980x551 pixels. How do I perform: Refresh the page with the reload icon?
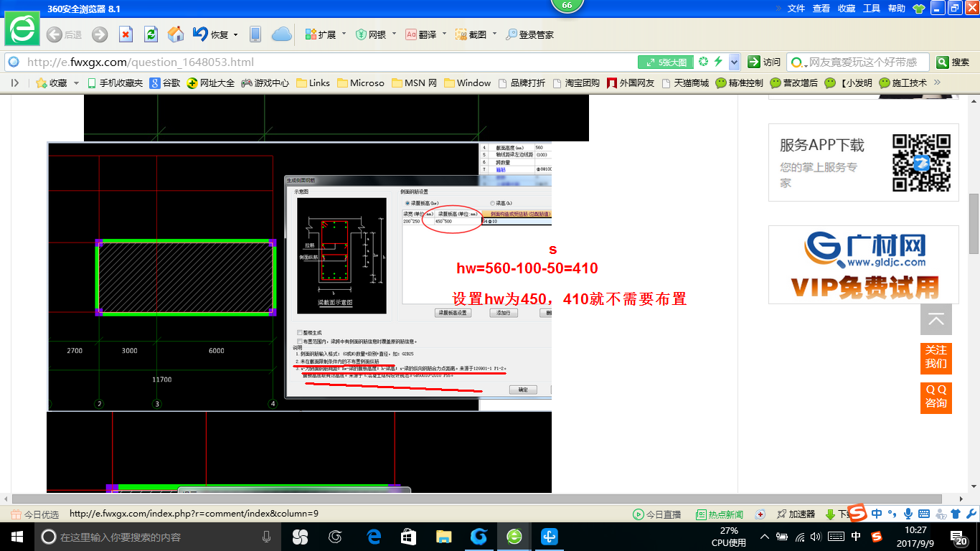151,34
